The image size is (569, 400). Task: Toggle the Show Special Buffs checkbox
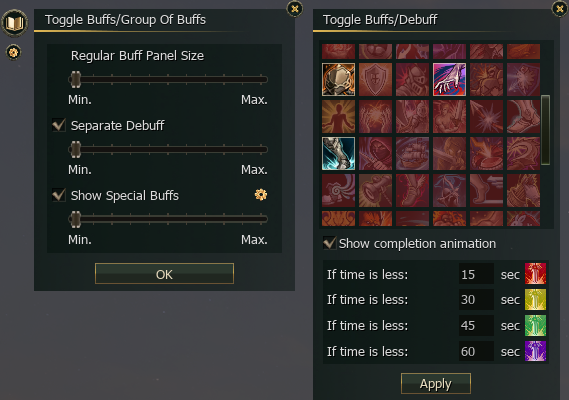[x=59, y=195]
